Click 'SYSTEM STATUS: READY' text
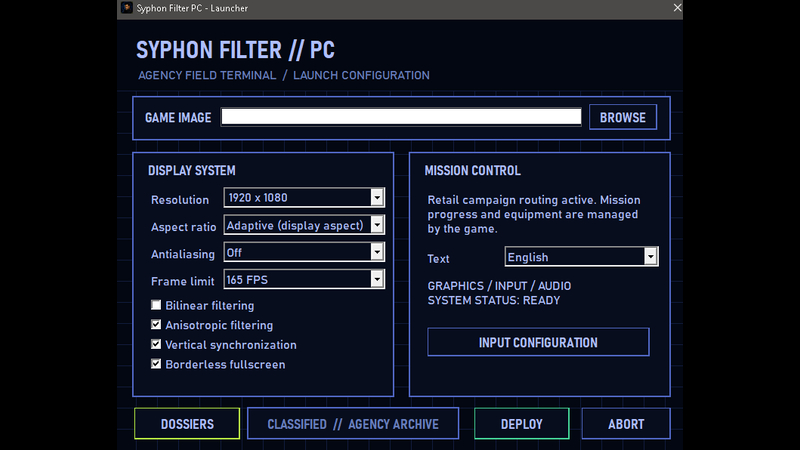The width and height of the screenshot is (800, 450). [494, 300]
